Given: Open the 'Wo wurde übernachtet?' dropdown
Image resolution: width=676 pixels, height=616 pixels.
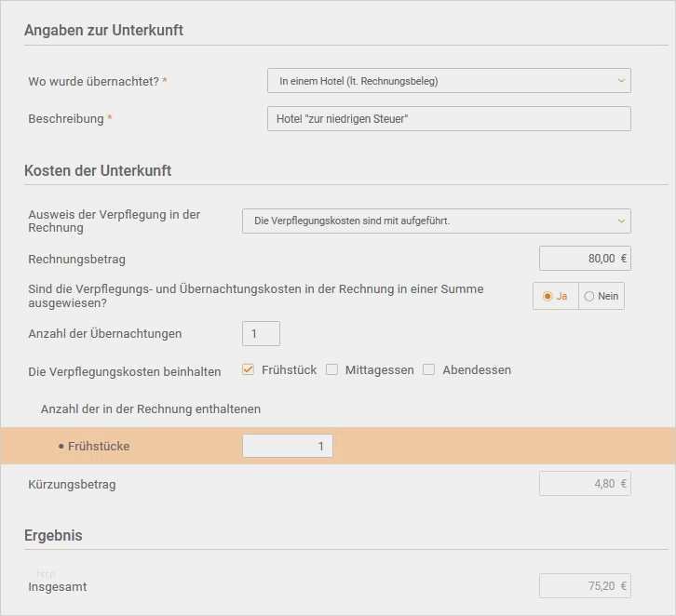Looking at the screenshot, I should click(447, 81).
